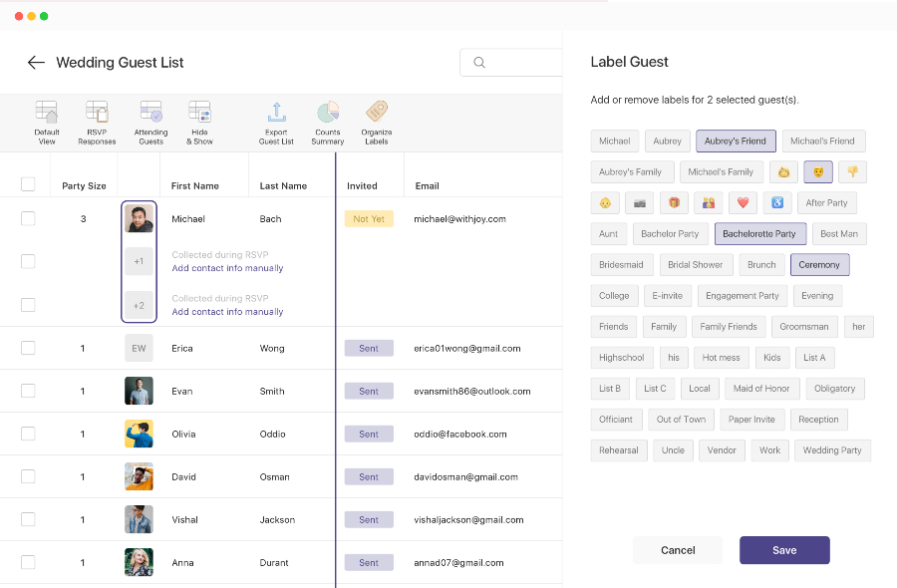Click the First Name column header
The width and height of the screenshot is (897, 588).
[195, 186]
